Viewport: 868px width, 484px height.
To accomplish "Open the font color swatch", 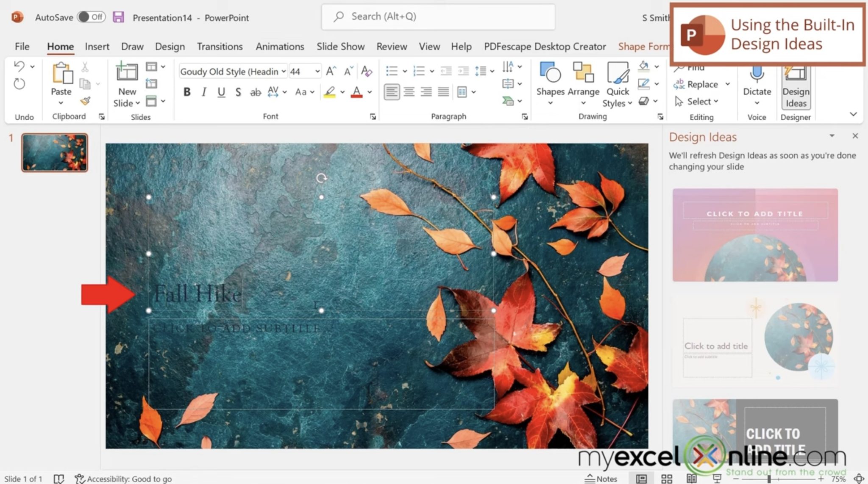I will (x=357, y=92).
